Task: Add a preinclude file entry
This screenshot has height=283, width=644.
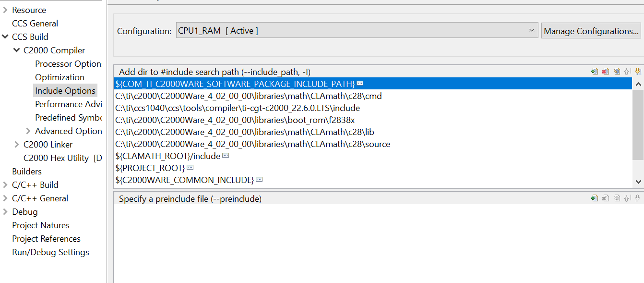Action: click(x=595, y=198)
